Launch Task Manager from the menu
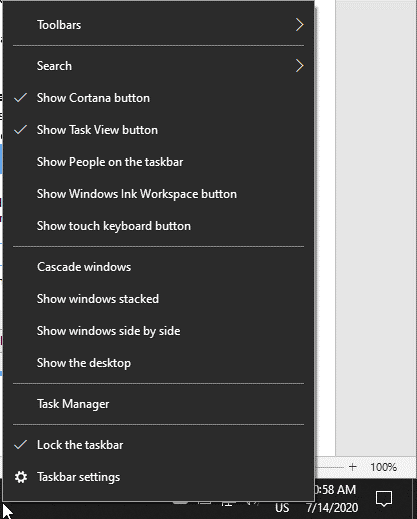The width and height of the screenshot is (417, 519). click(158, 404)
